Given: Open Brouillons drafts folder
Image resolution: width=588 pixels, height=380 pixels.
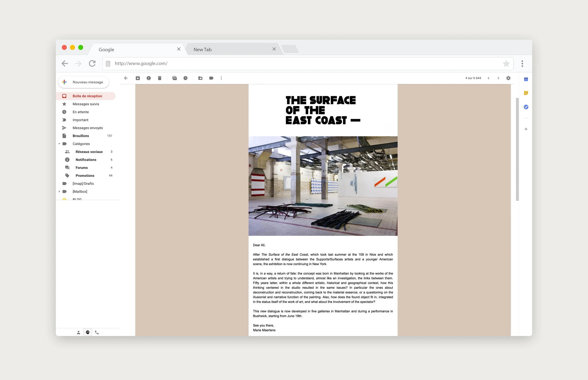Looking at the screenshot, I should pyautogui.click(x=86, y=136).
